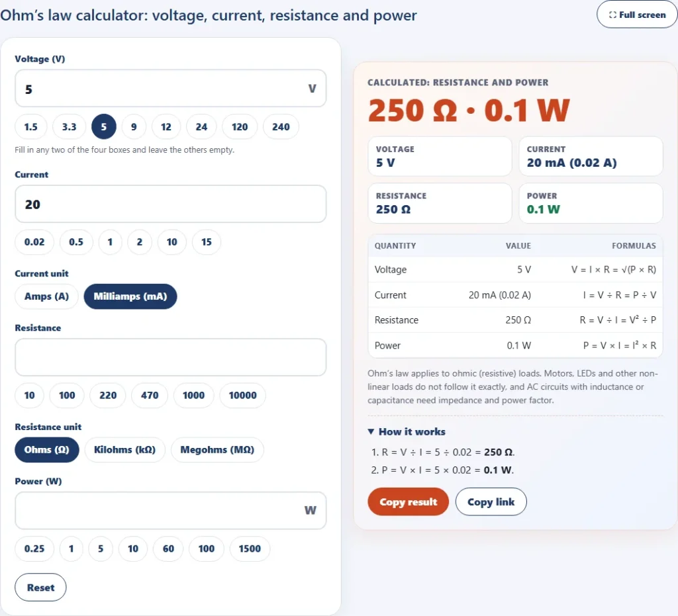Screen dimensions: 678x616
Task: Click the step P = V × I = 5 × 0.02
Action: click(x=448, y=470)
